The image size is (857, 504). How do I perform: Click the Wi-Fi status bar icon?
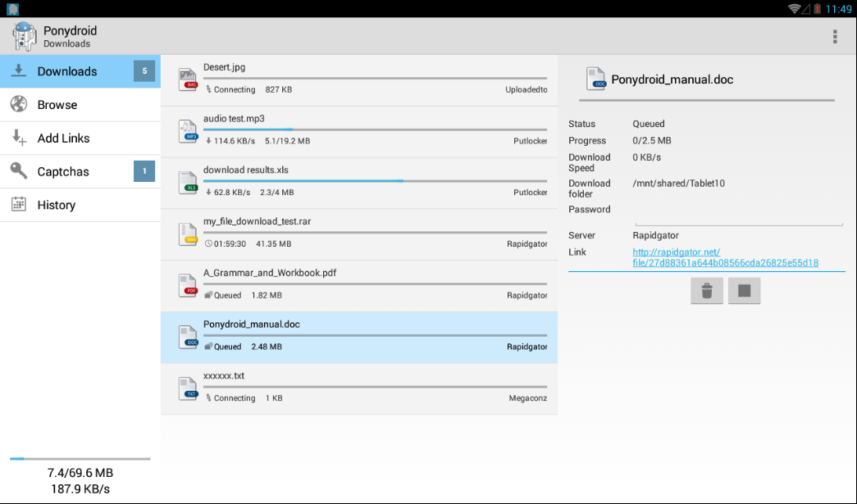pyautogui.click(x=794, y=9)
